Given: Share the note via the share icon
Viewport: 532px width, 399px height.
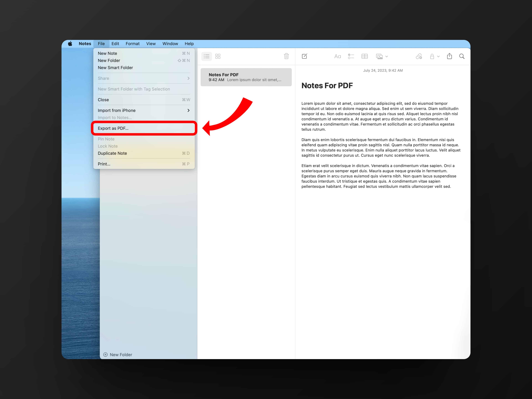Looking at the screenshot, I should tap(449, 56).
